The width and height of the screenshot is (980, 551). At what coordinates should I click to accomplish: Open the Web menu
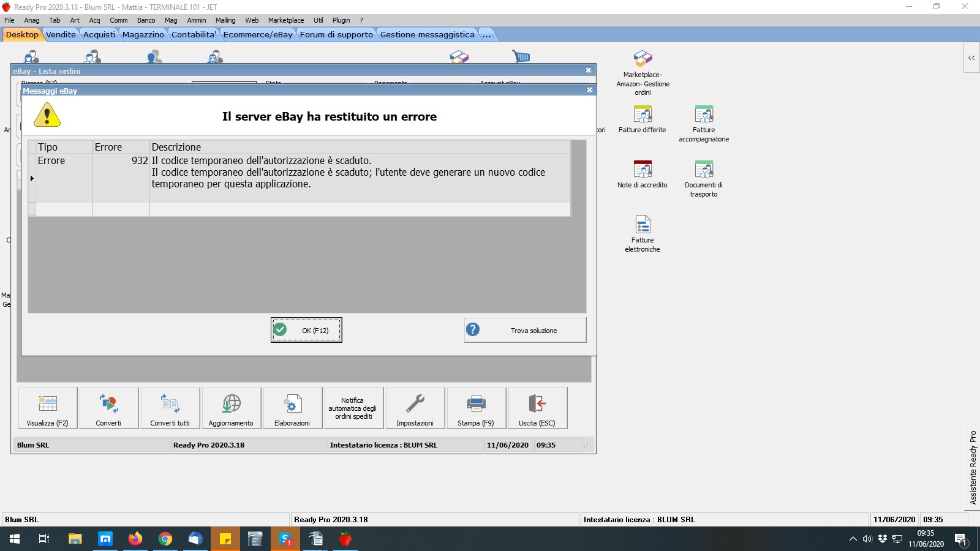[252, 20]
